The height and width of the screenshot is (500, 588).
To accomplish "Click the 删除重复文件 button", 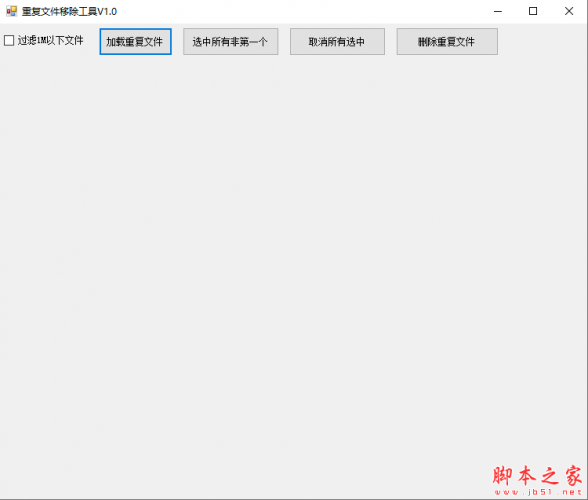I will [x=447, y=42].
